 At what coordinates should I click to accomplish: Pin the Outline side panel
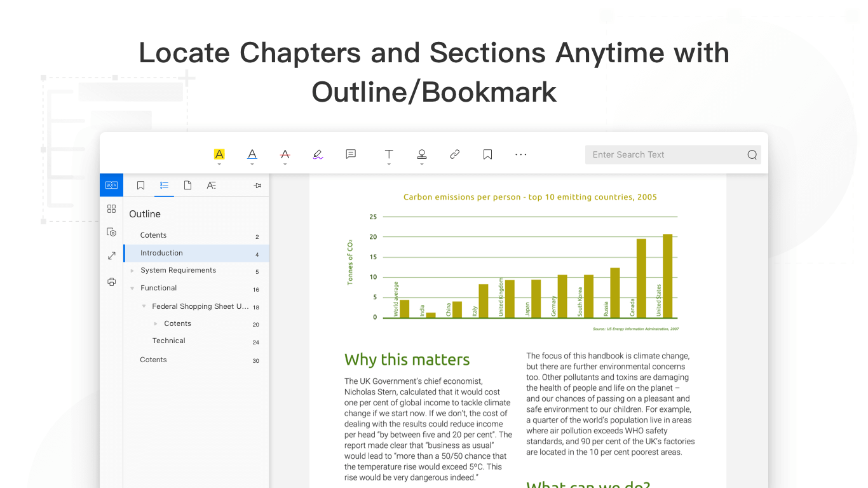[x=257, y=186]
